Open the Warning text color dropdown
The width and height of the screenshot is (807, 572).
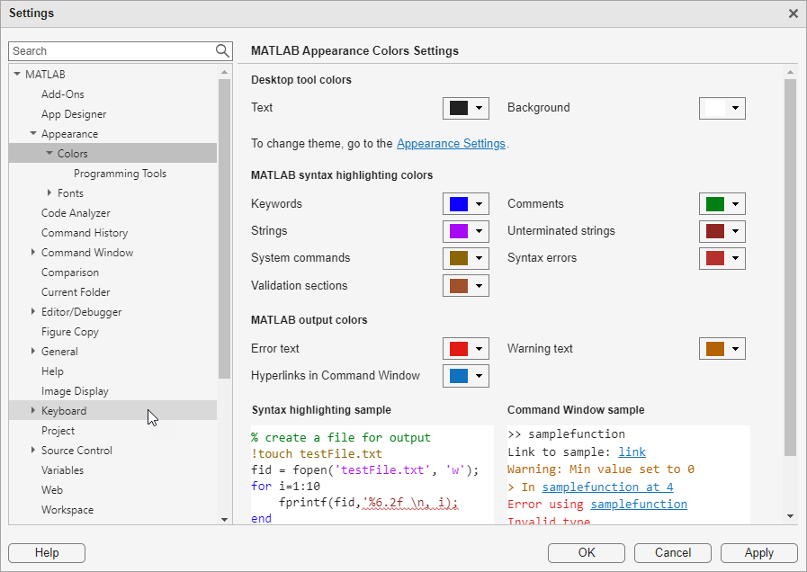click(736, 349)
